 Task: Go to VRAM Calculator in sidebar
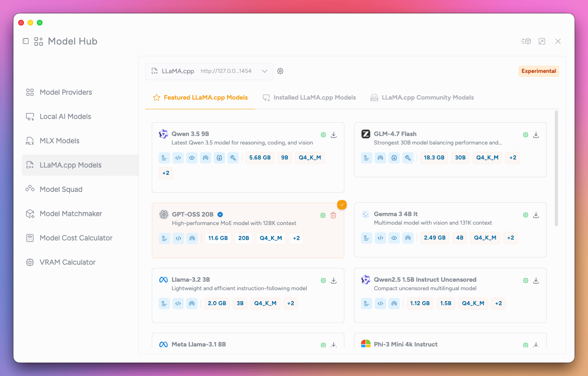(67, 262)
